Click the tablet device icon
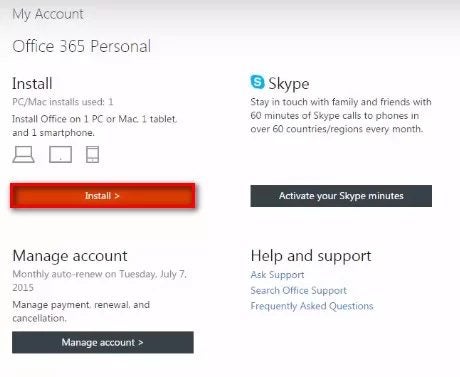The image size is (460, 377). coord(60,154)
